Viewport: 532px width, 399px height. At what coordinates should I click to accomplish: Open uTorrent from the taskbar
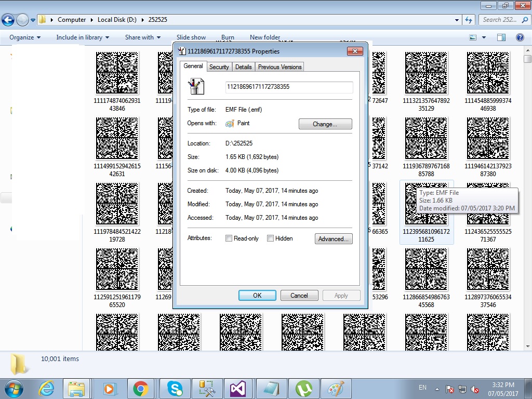click(303, 389)
